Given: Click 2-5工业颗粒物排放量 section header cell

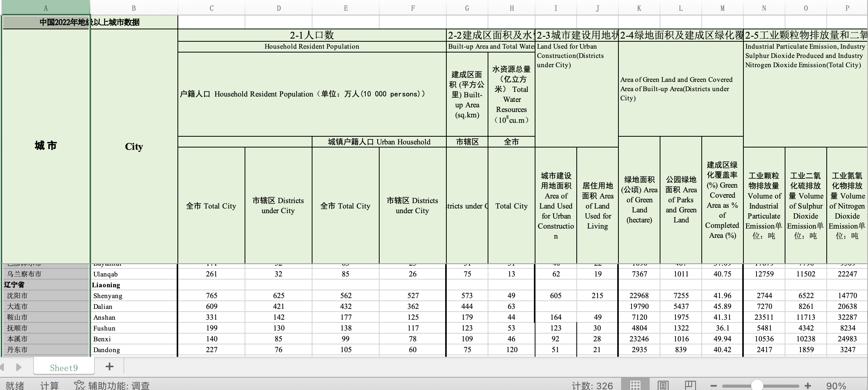Looking at the screenshot, I should click(806, 35).
